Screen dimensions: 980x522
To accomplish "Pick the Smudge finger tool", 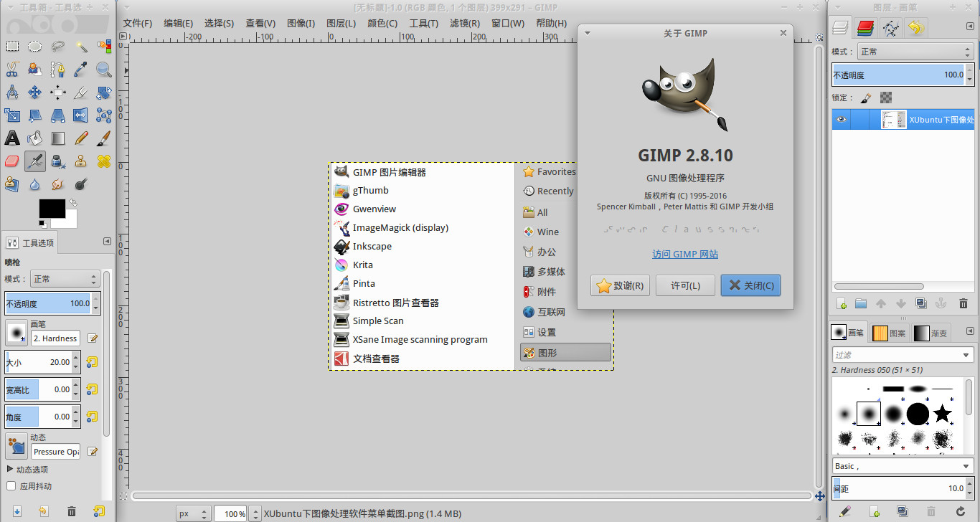I will [58, 184].
